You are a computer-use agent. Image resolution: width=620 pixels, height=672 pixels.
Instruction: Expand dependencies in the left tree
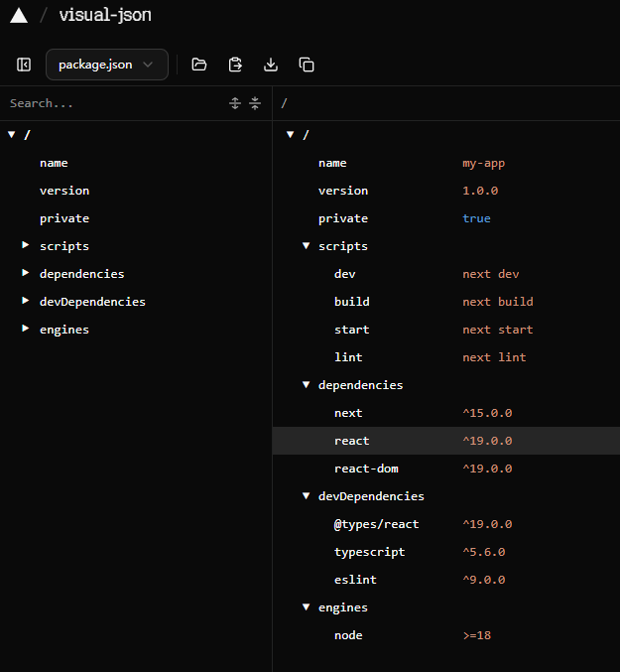[x=25, y=273]
